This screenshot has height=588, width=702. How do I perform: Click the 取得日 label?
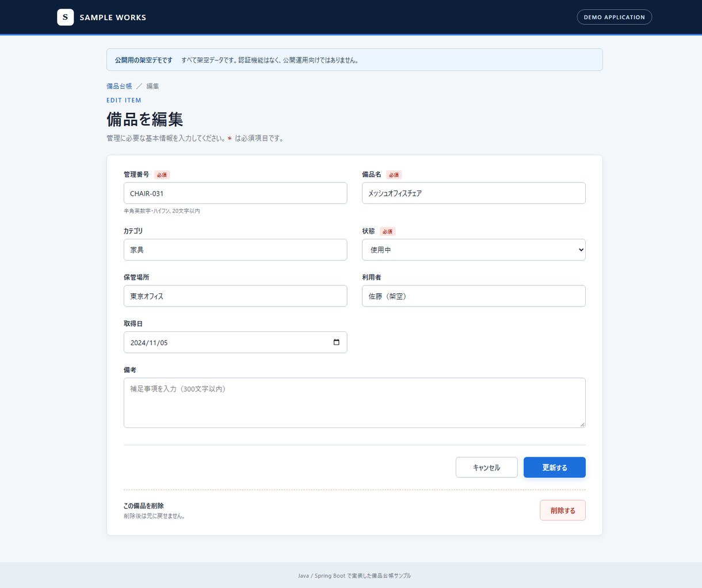[133, 324]
